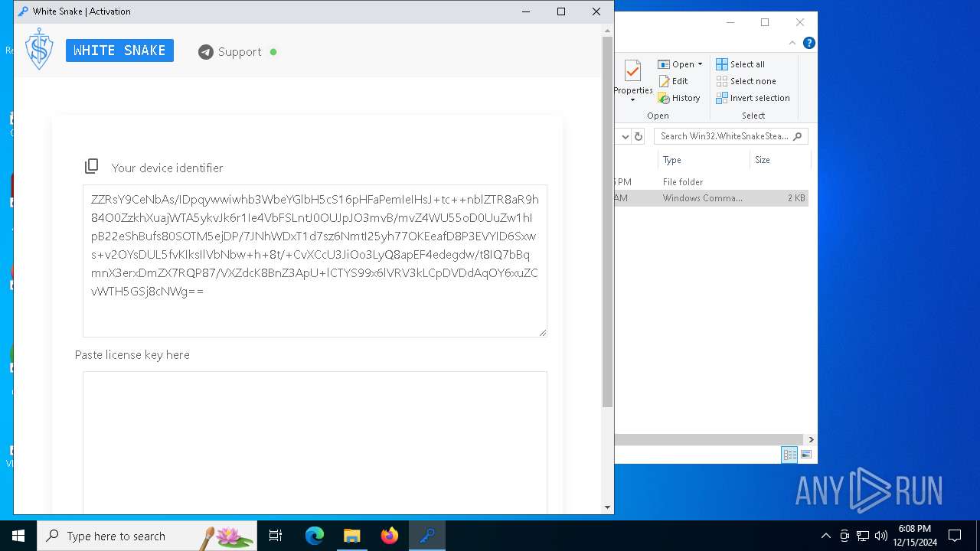
Task: Launch Firefox from the taskbar
Action: pos(390,536)
